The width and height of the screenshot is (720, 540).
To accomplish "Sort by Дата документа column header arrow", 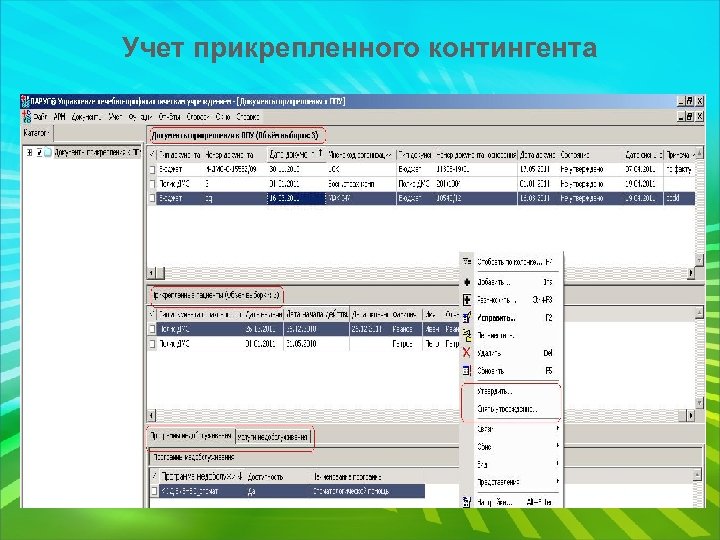I will [320, 153].
